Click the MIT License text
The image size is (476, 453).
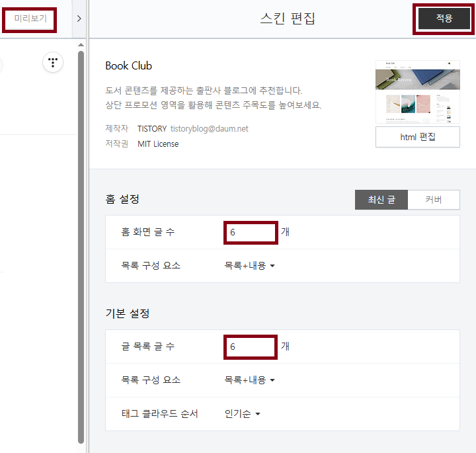pos(158,144)
